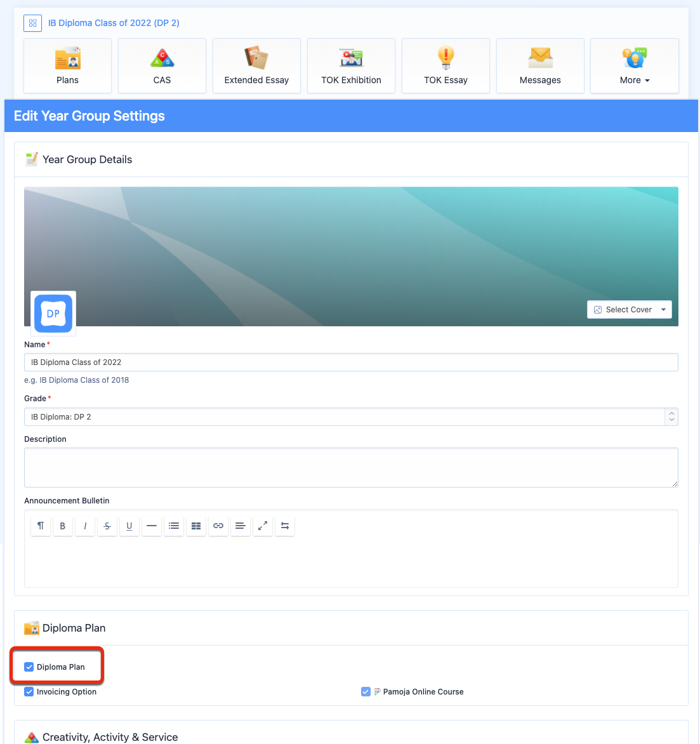Toggle bold formatting in the bulletin editor
This screenshot has height=744, width=700.
63,526
